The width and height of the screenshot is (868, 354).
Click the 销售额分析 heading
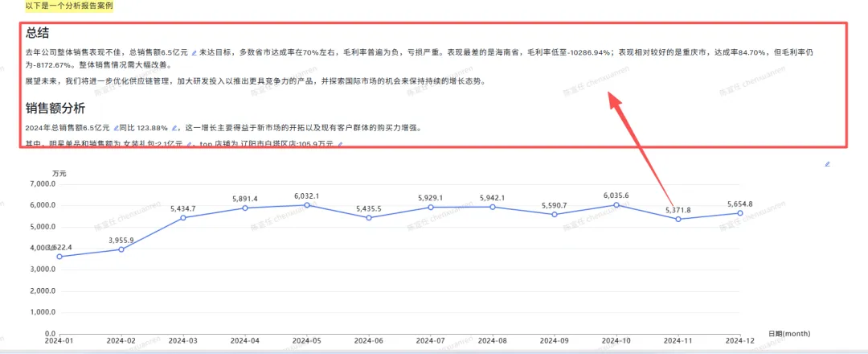(55, 108)
